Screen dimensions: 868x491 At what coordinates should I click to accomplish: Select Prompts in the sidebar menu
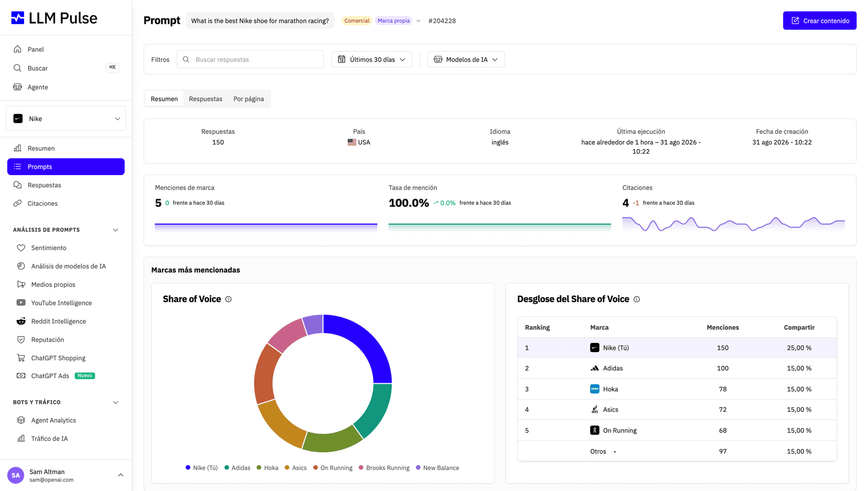click(66, 166)
